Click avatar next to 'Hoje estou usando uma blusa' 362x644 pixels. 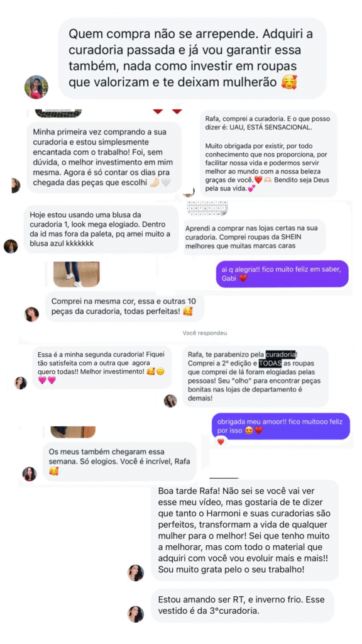pos(11,247)
